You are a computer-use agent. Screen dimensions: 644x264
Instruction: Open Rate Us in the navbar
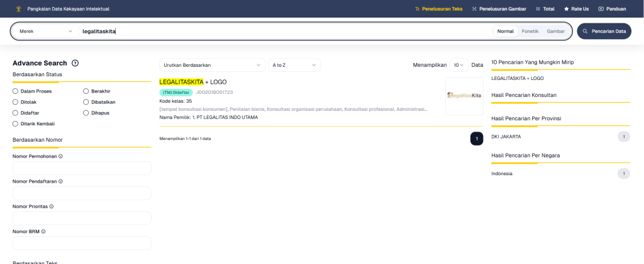[576, 9]
